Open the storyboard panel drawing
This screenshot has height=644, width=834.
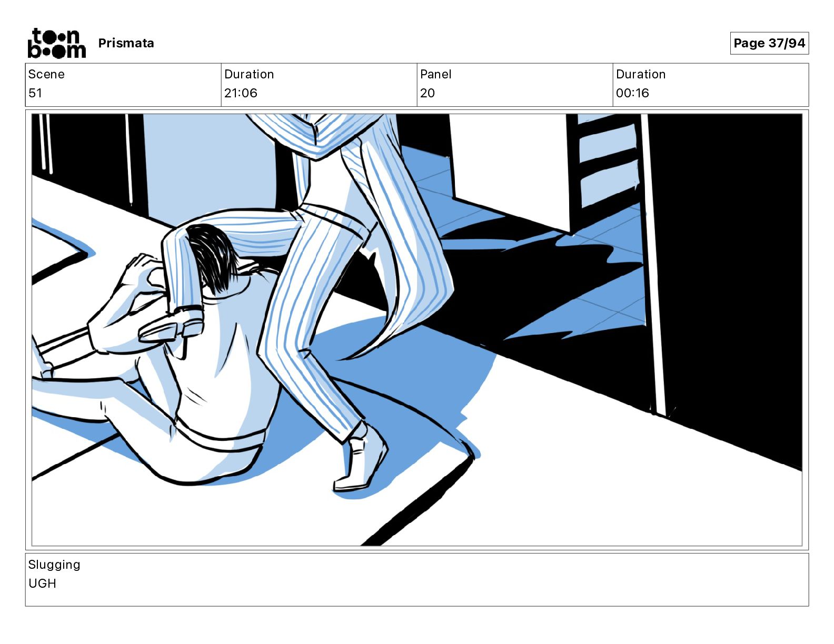pyautogui.click(x=417, y=330)
